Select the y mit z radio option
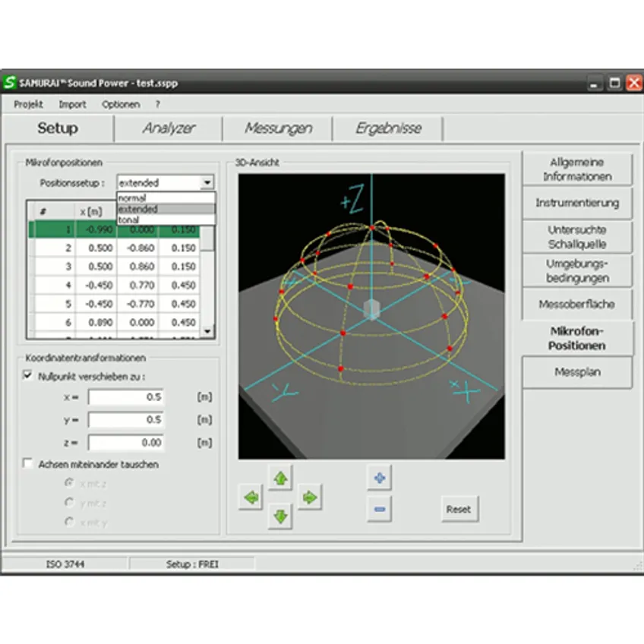 [69, 502]
